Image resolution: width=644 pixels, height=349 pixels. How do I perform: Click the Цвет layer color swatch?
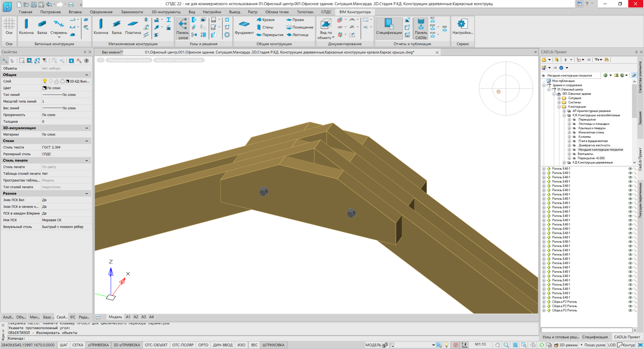click(45, 88)
